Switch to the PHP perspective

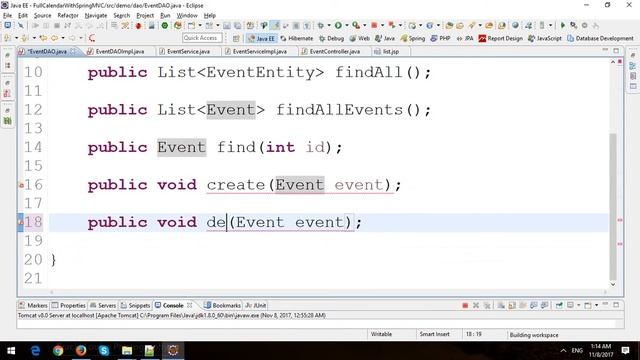(x=440, y=38)
